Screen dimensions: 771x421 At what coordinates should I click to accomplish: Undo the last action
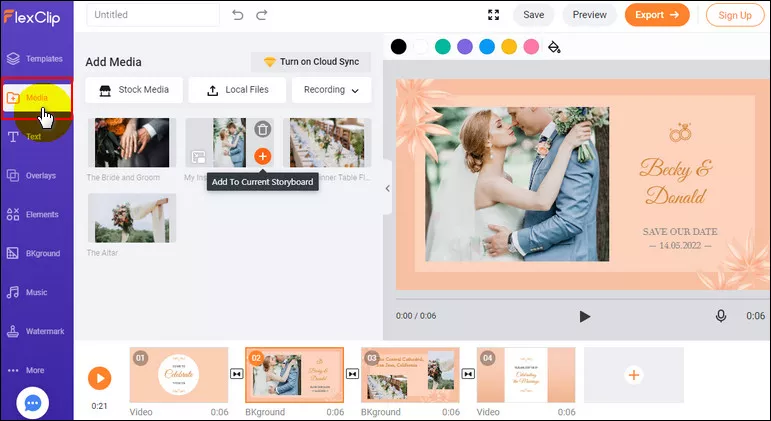238,15
